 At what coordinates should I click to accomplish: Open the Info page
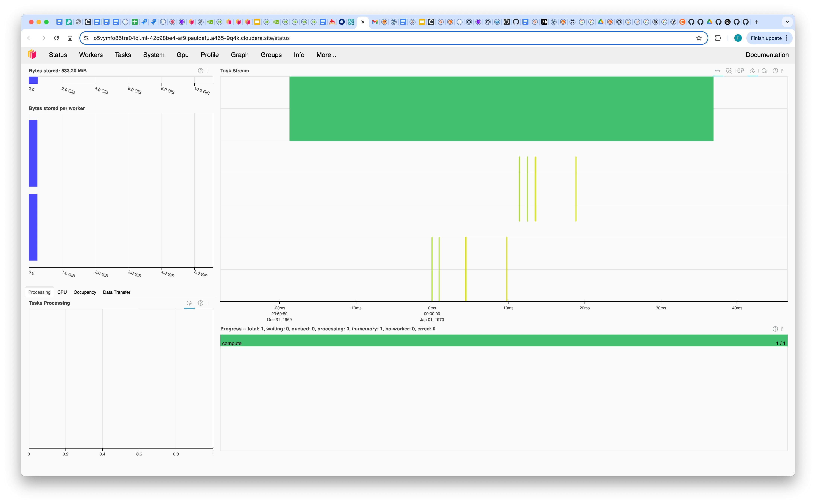coord(299,55)
